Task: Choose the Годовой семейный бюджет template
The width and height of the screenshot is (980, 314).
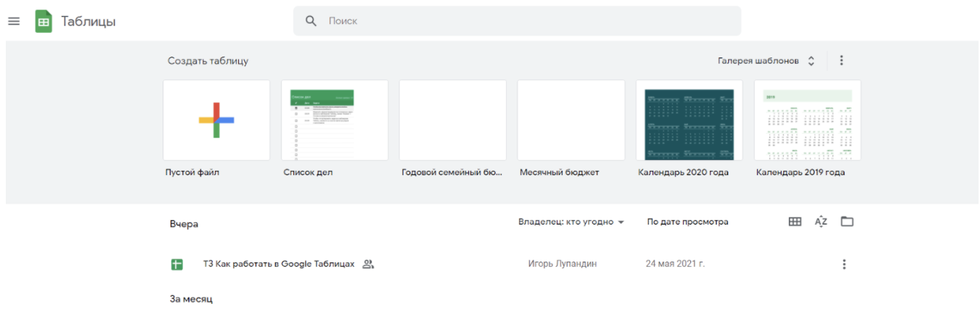Action: pos(453,120)
